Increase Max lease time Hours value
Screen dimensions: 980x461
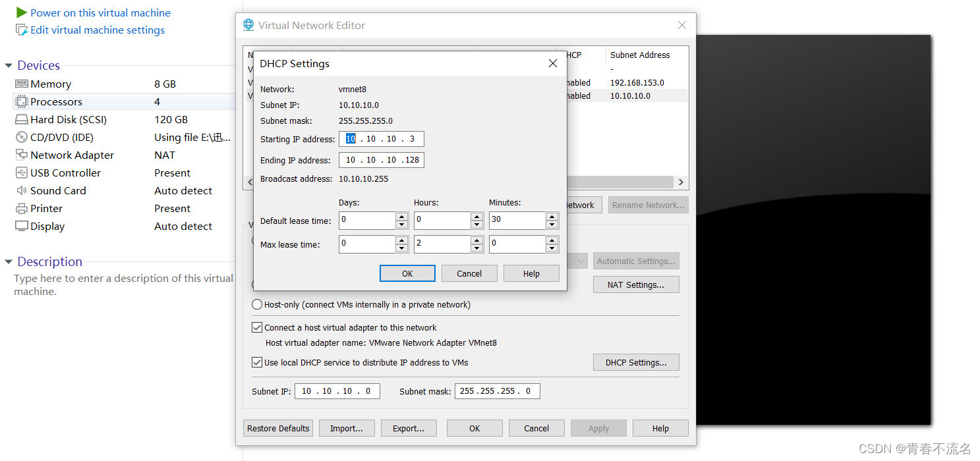476,240
